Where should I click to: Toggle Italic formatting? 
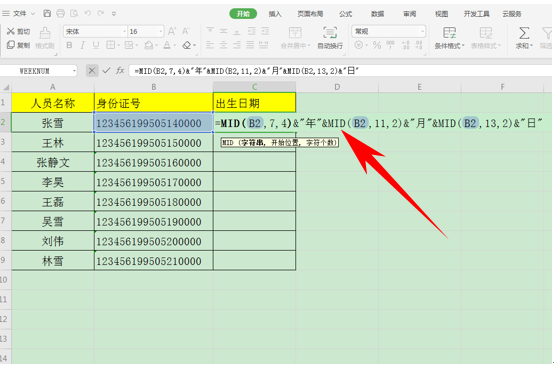82,45
